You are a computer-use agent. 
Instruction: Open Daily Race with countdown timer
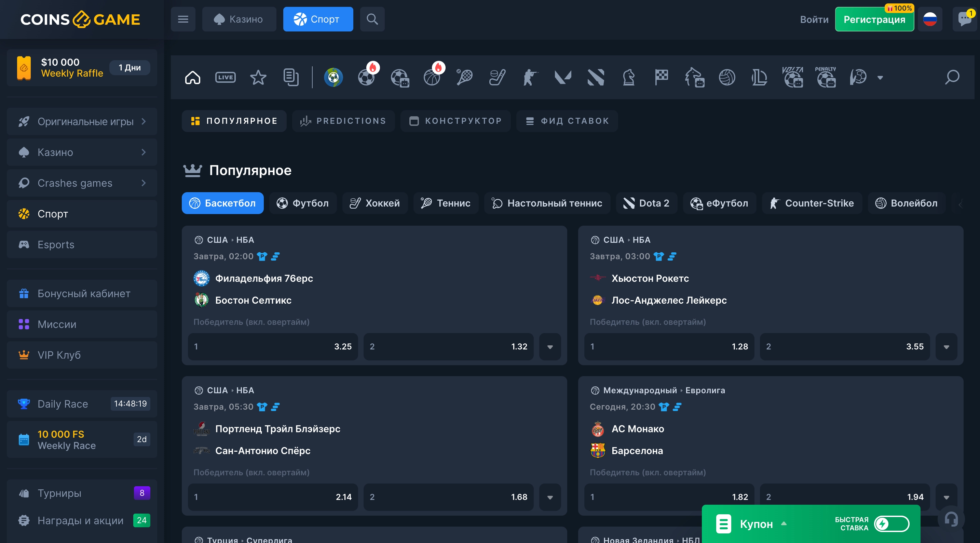click(x=82, y=403)
